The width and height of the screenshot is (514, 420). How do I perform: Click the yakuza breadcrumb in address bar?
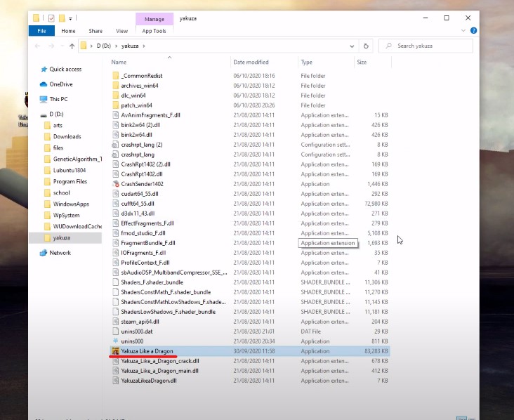130,46
